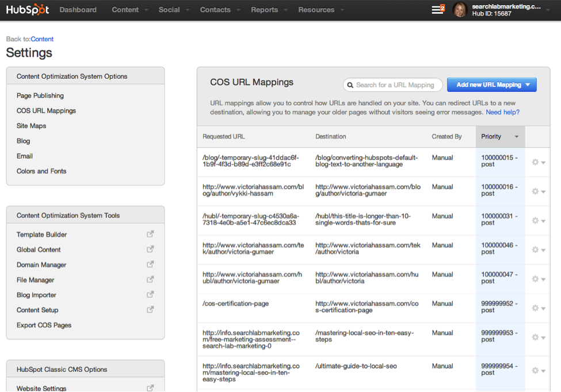Open gear menu for priority 100000047 row
This screenshot has width=561, height=392.
click(538, 279)
